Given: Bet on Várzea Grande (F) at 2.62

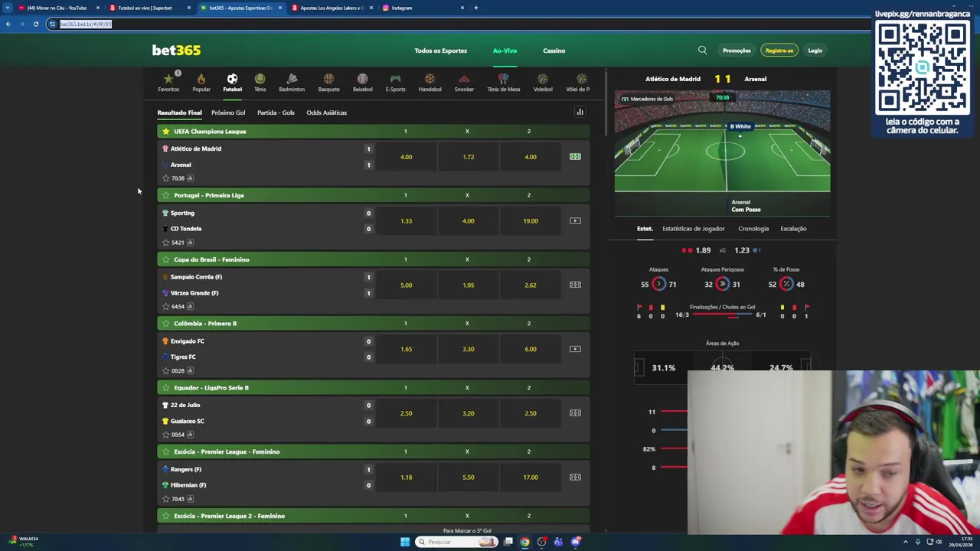Looking at the screenshot, I should click(x=530, y=285).
